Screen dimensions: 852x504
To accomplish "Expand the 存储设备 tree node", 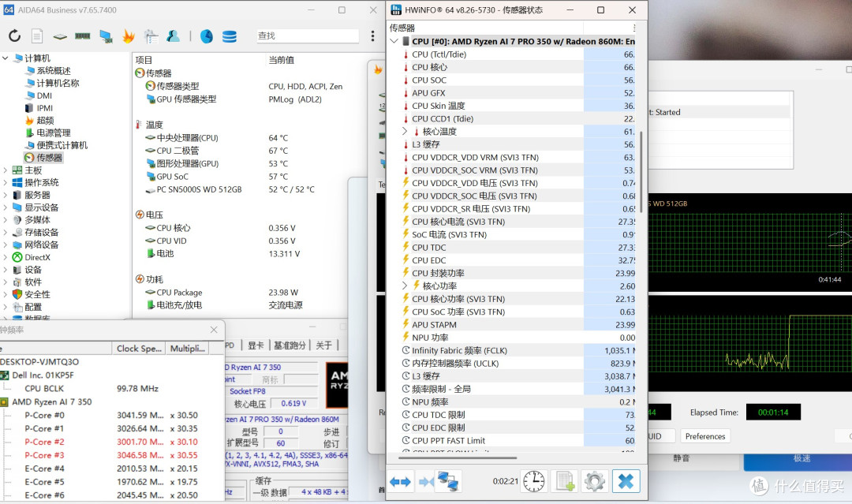I will click(x=5, y=233).
